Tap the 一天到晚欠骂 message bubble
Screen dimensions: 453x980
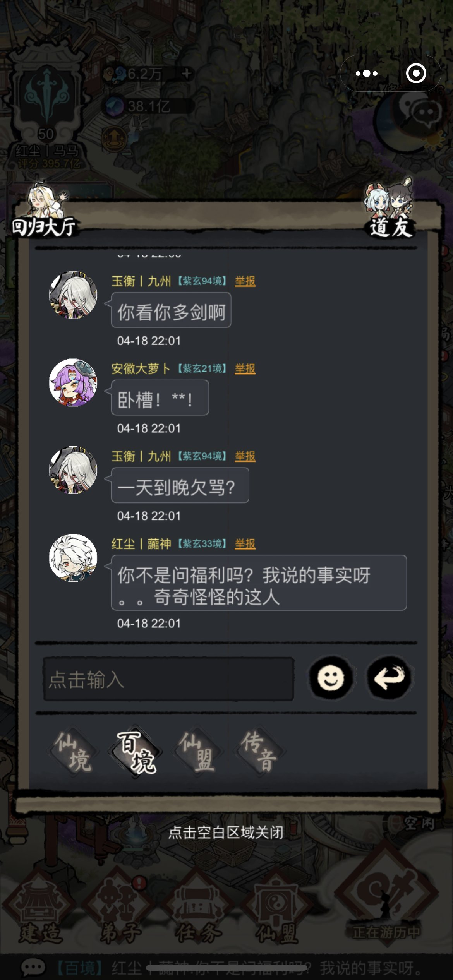pyautogui.click(x=180, y=485)
